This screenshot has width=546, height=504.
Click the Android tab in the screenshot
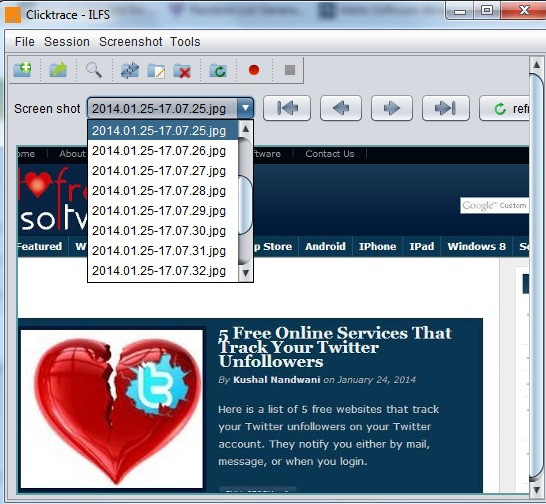pyautogui.click(x=325, y=247)
